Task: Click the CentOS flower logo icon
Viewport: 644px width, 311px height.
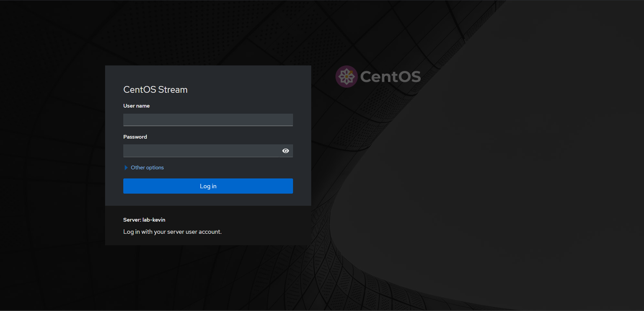Action: coord(346,77)
